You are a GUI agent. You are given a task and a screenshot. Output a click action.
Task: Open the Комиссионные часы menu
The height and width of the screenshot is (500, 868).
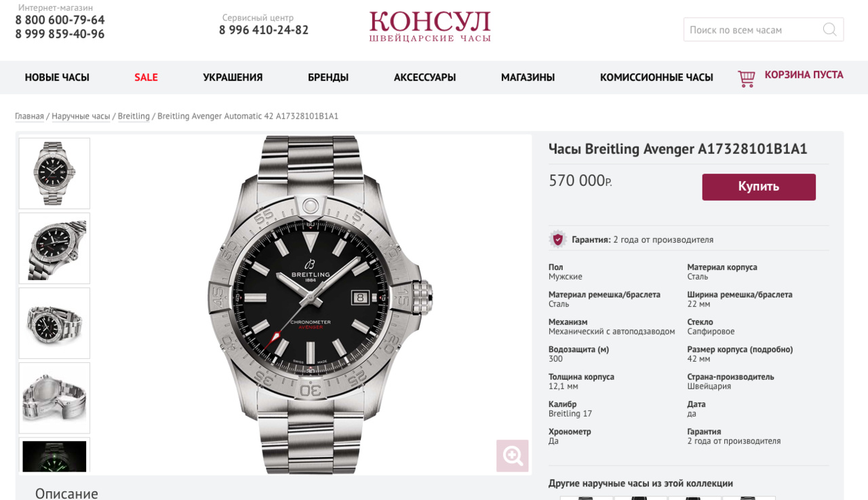tap(656, 77)
